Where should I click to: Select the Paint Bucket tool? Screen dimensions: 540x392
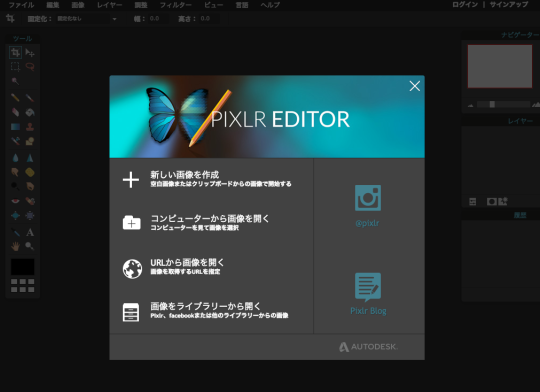pyautogui.click(x=30, y=112)
